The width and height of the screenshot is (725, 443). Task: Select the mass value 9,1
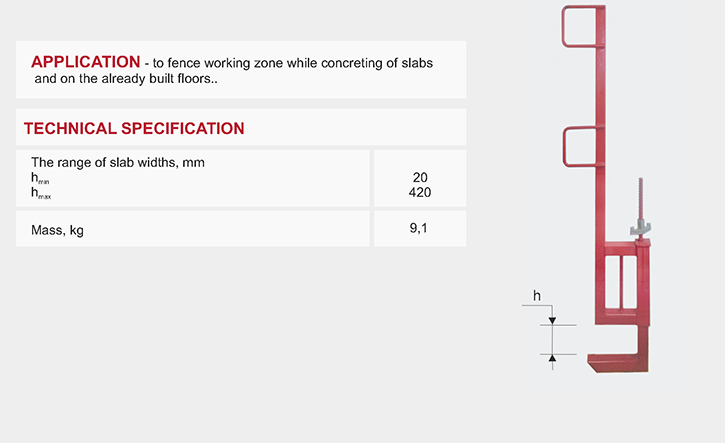(420, 229)
